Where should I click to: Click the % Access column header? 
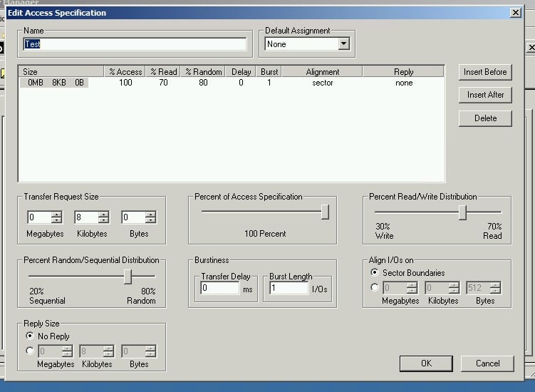(125, 72)
